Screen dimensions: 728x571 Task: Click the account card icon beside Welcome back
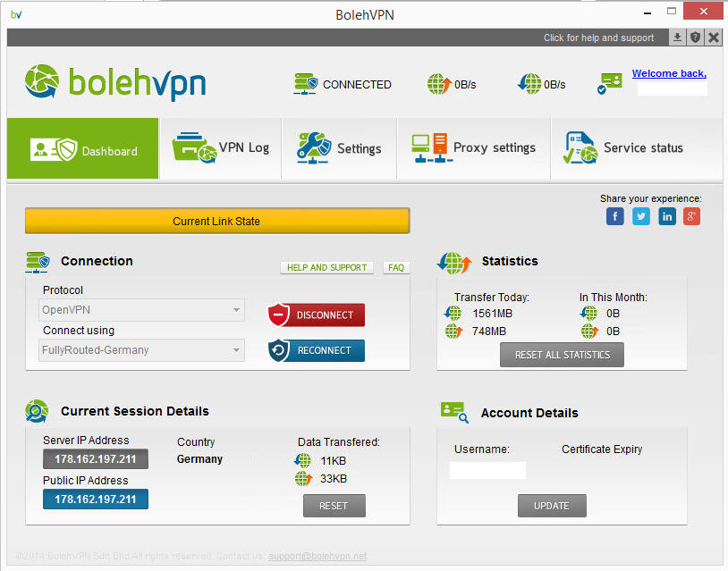coord(610,83)
